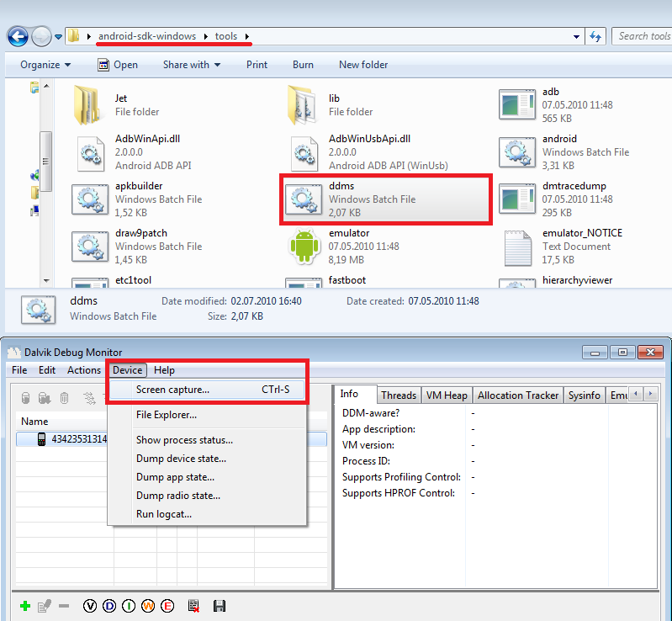
Task: Select the emulator_NOTICE text document icon
Action: coord(517,247)
